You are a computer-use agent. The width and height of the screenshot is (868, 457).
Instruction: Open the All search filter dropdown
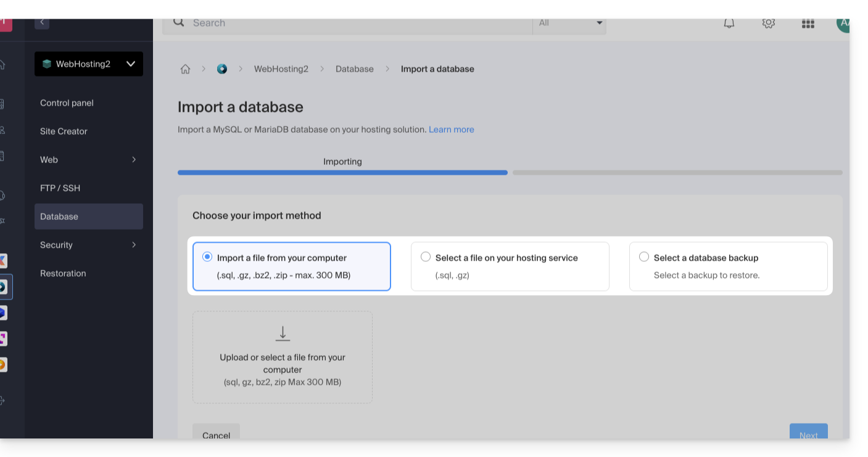click(569, 23)
